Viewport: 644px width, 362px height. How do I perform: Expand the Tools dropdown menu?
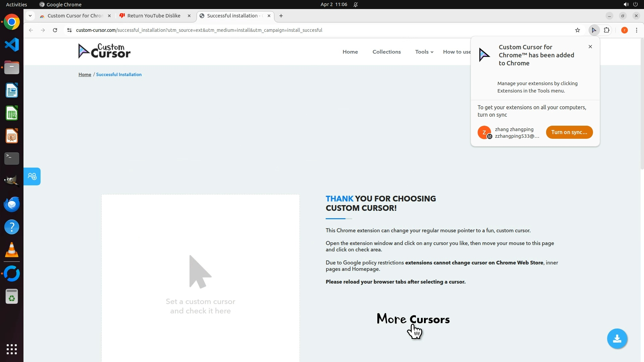click(x=424, y=52)
